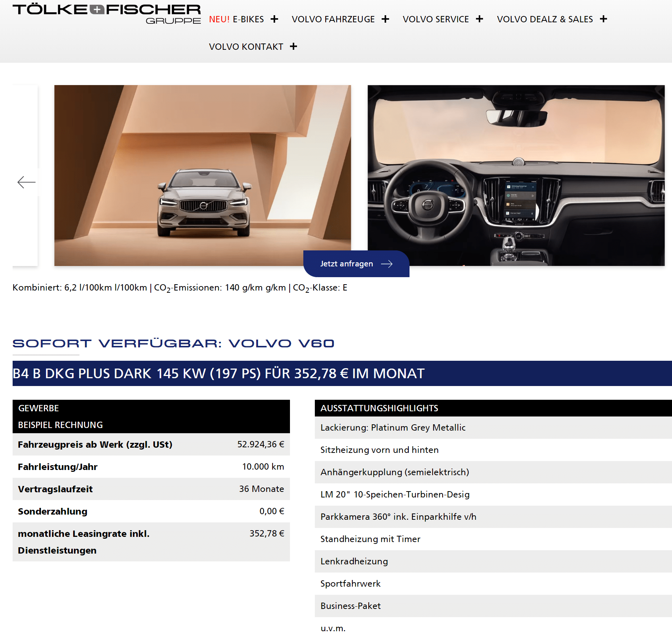Select the consumption and CO2 emissions line
Screen dimensions: 672x642
tap(180, 288)
